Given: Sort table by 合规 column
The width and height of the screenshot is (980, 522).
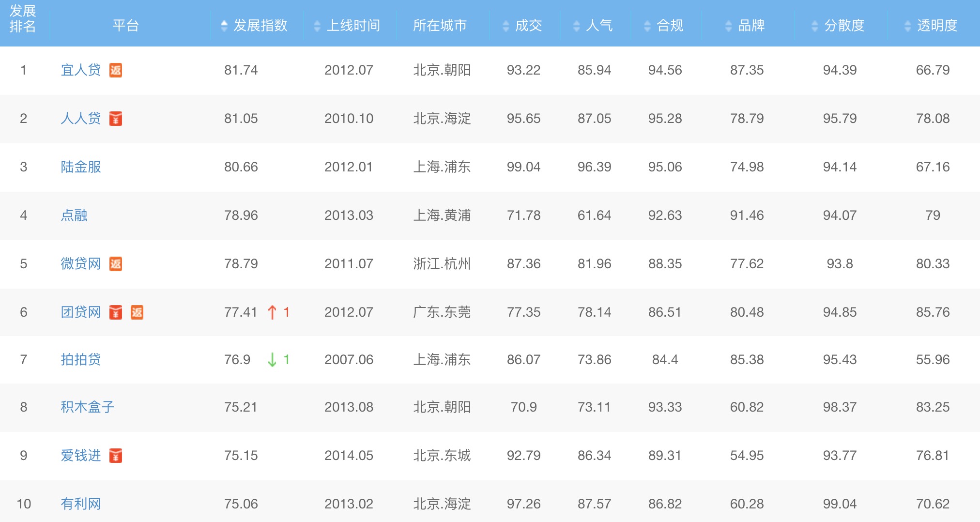Looking at the screenshot, I should click(x=664, y=25).
